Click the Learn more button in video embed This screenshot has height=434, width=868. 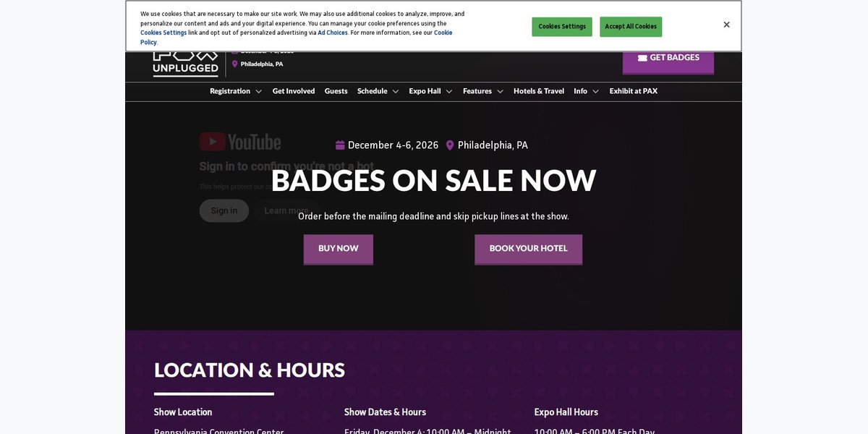(286, 210)
